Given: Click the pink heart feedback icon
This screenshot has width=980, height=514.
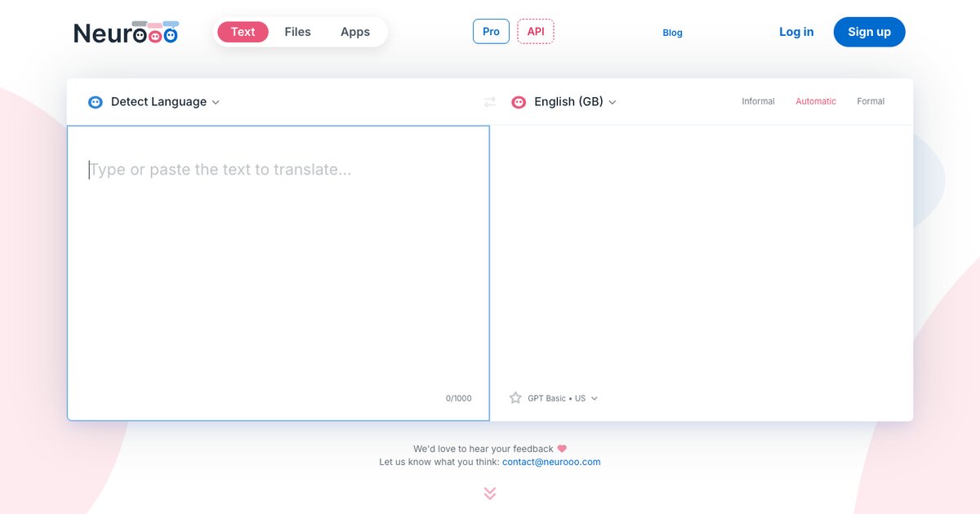Looking at the screenshot, I should point(562,449).
